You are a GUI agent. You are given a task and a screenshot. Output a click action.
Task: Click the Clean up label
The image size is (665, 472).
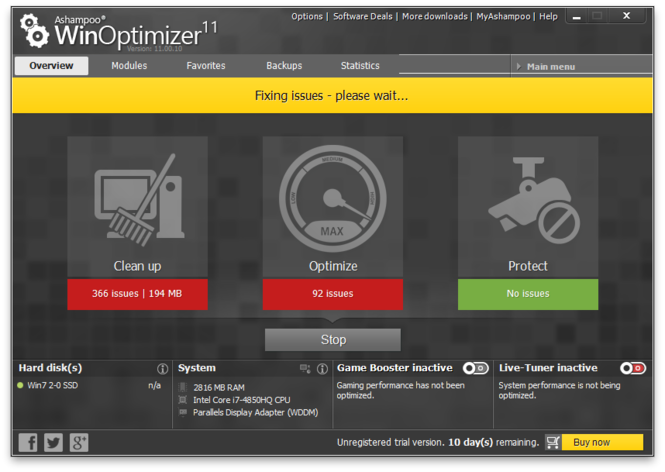click(137, 266)
